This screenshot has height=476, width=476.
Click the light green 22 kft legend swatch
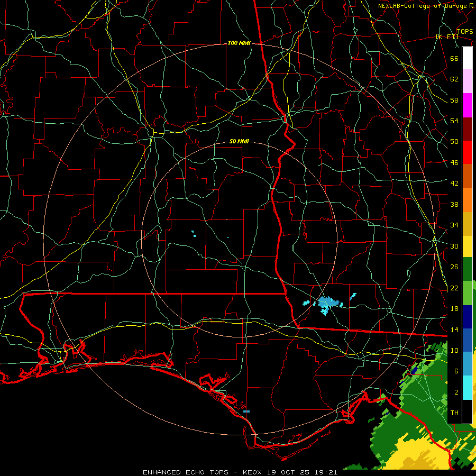point(467,293)
